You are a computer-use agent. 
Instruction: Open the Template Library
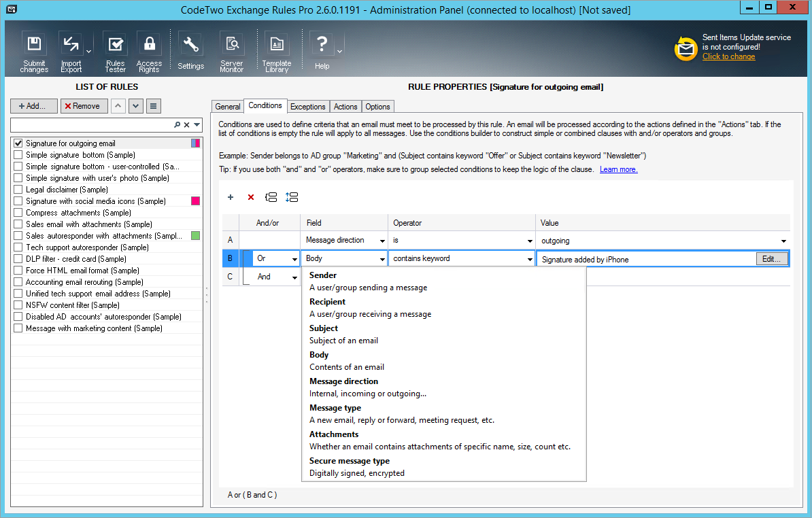[x=276, y=50]
